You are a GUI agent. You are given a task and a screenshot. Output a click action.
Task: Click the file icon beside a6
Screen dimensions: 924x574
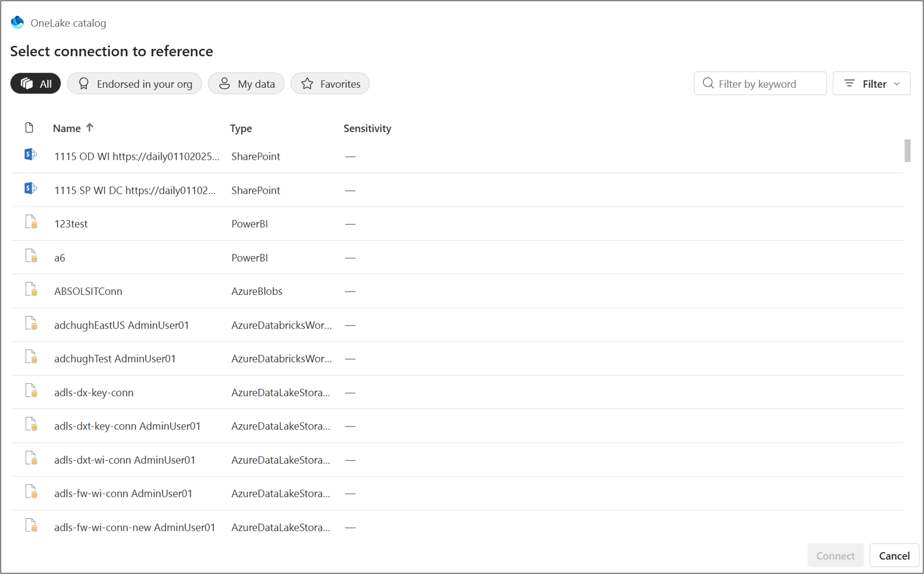coord(32,256)
